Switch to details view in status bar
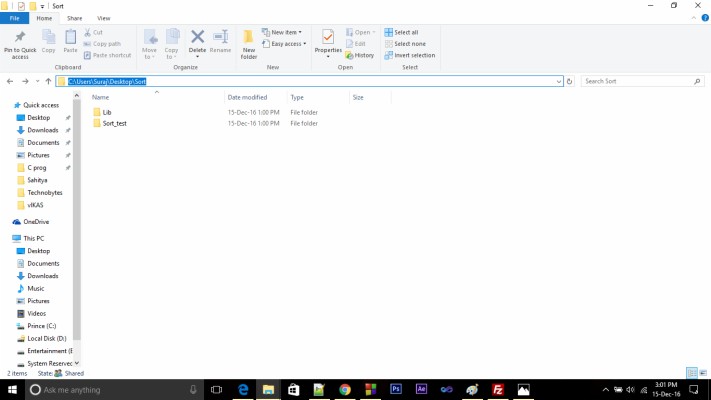 click(691, 372)
